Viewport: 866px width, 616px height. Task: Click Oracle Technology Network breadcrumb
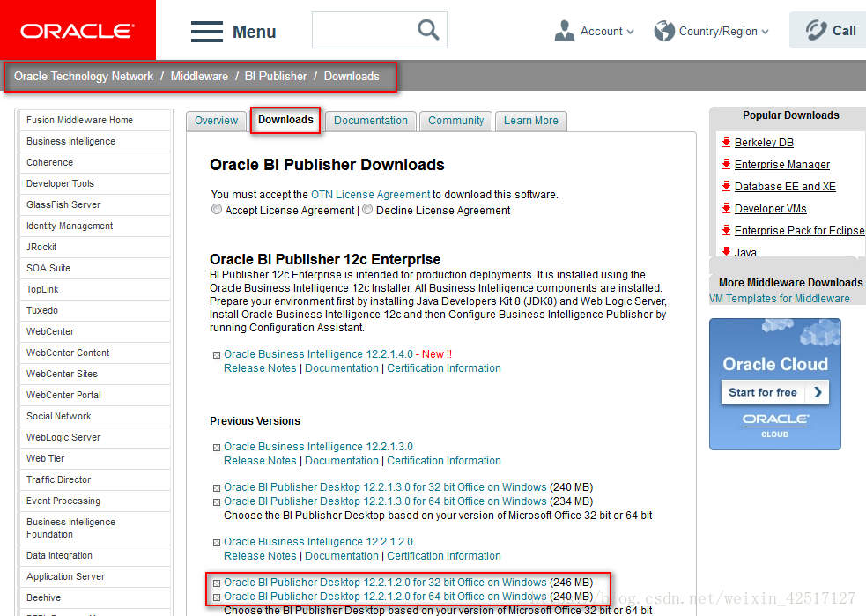pyautogui.click(x=84, y=77)
